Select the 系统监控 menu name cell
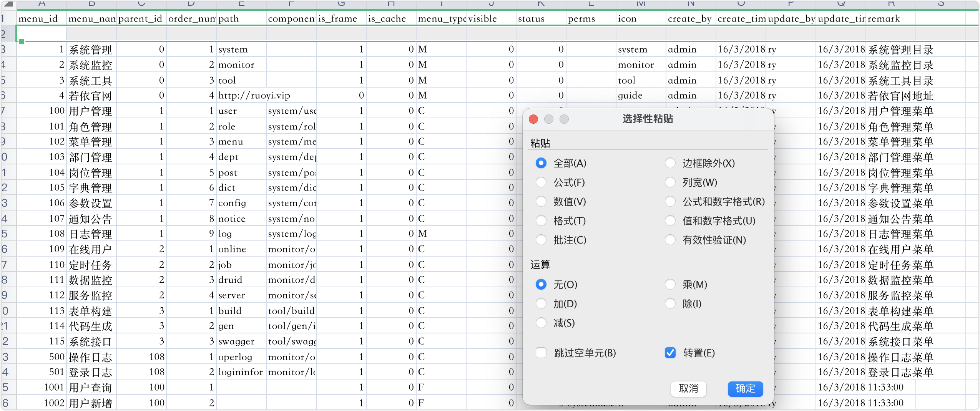The image size is (980, 411). [x=91, y=65]
